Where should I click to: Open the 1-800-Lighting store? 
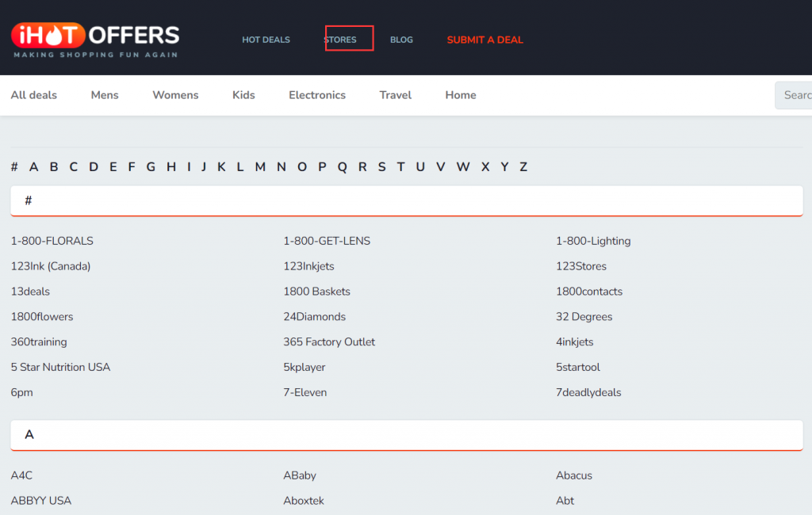[x=593, y=241]
